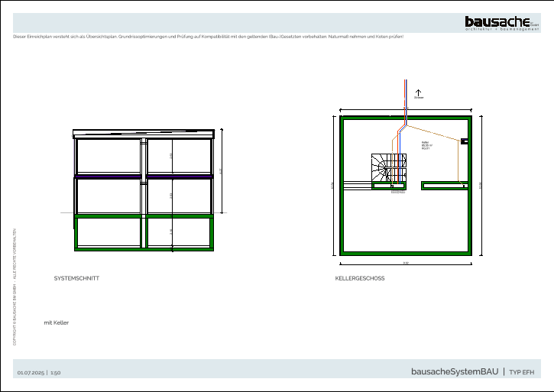Image resolution: width=554 pixels, height=392 pixels.
Task: Click the TYP EFH label in footer
Action: point(522,372)
